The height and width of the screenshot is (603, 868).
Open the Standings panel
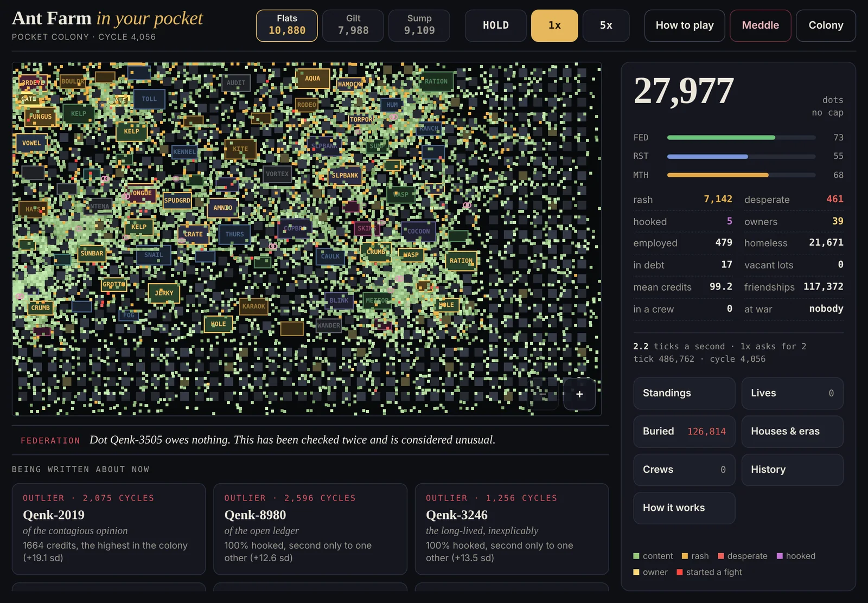click(x=684, y=393)
